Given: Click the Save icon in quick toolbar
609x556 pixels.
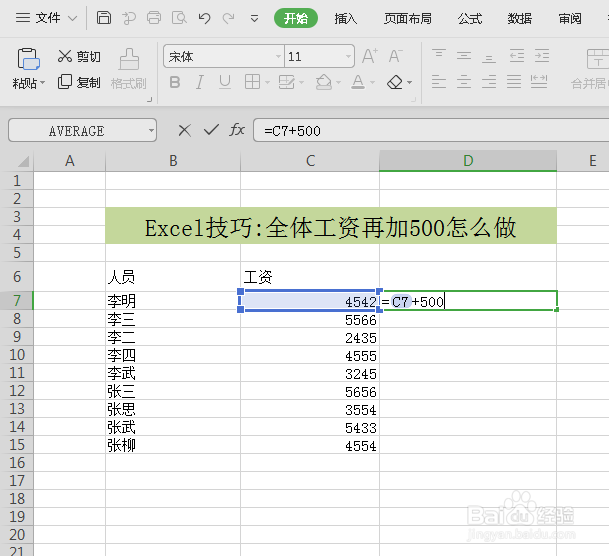Looking at the screenshot, I should 104,18.
